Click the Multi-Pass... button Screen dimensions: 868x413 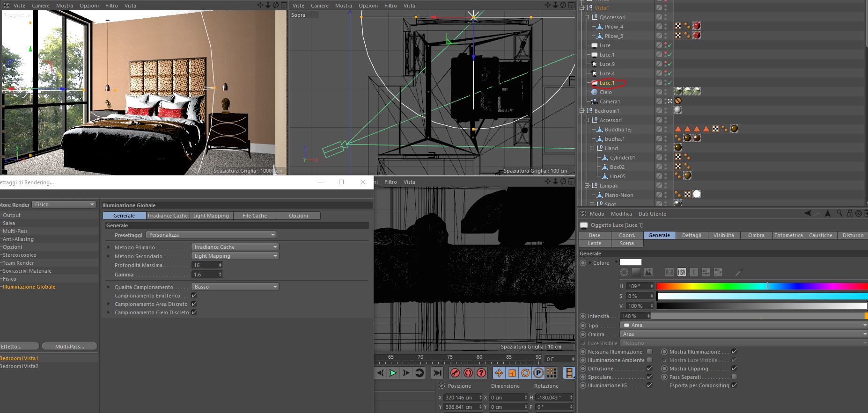pos(70,347)
